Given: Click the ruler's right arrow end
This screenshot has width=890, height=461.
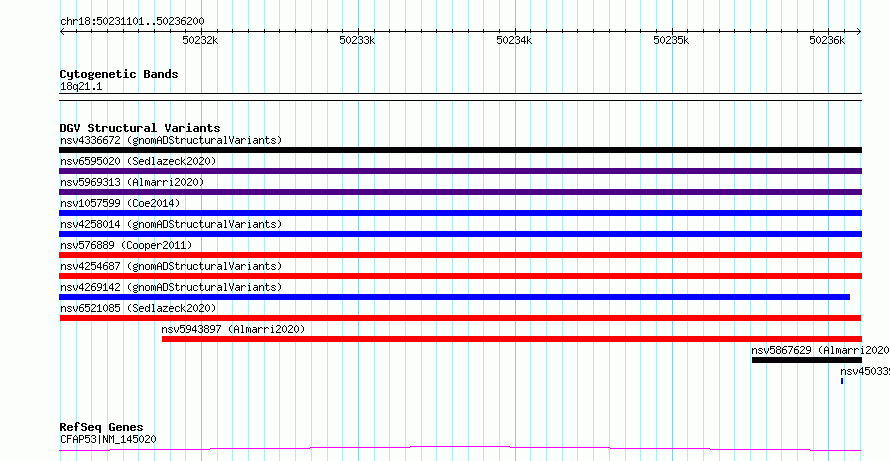Looking at the screenshot, I should 859,32.
